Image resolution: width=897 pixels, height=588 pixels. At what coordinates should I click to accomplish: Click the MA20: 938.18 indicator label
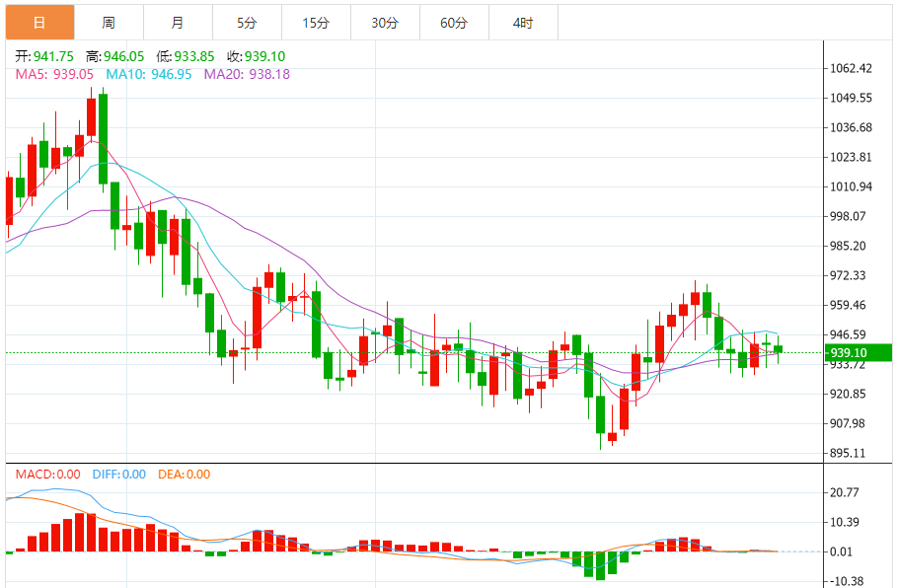pyautogui.click(x=247, y=74)
